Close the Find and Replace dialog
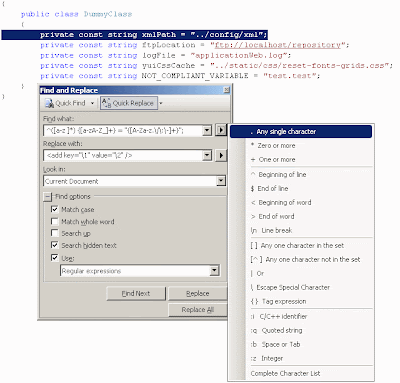Image resolution: width=400 pixels, height=383 pixels. pos(226,90)
